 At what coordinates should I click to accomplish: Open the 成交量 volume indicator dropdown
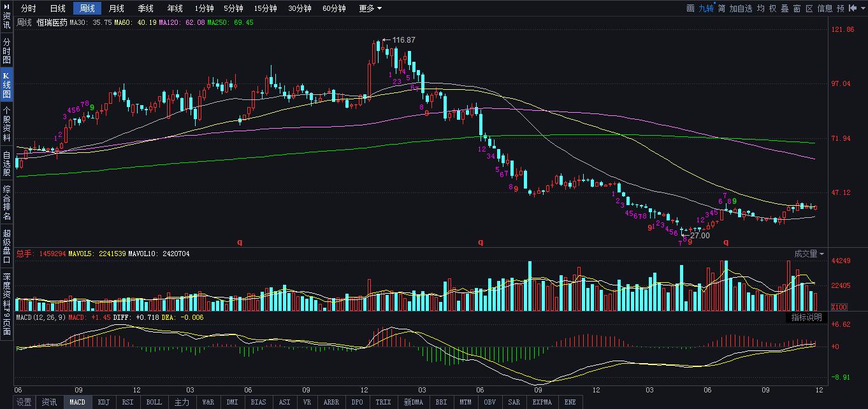click(x=809, y=254)
